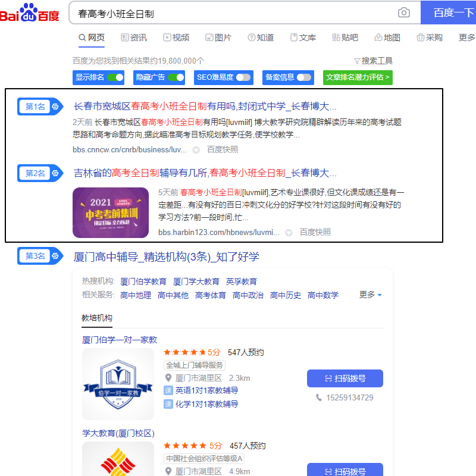Enable the 备案信息 switch
476x476 pixels.
[x=304, y=77]
